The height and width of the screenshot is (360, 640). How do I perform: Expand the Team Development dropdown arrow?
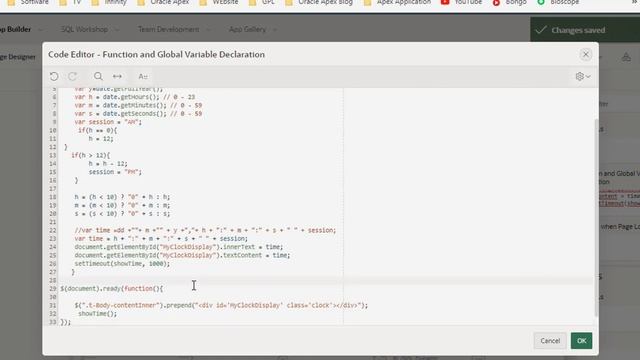pyautogui.click(x=209, y=30)
